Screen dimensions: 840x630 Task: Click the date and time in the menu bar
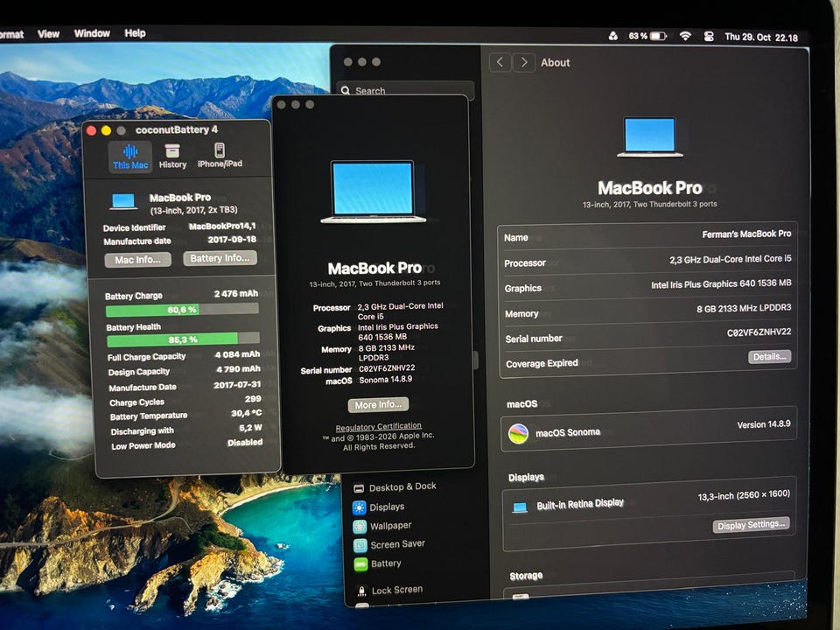tap(760, 37)
